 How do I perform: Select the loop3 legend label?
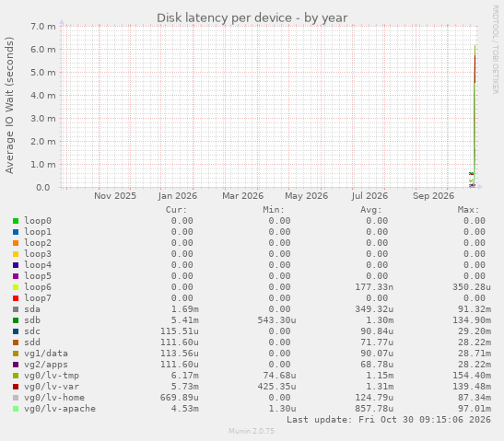click(x=38, y=254)
